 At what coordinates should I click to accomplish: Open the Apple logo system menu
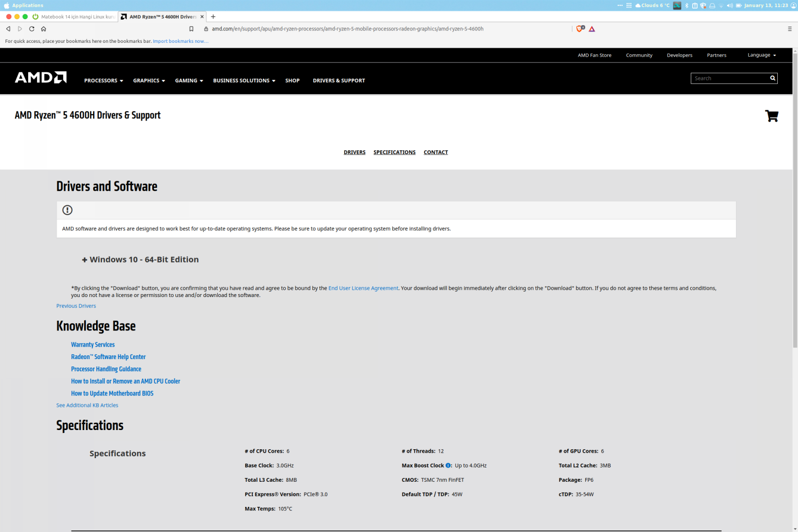click(6, 5)
